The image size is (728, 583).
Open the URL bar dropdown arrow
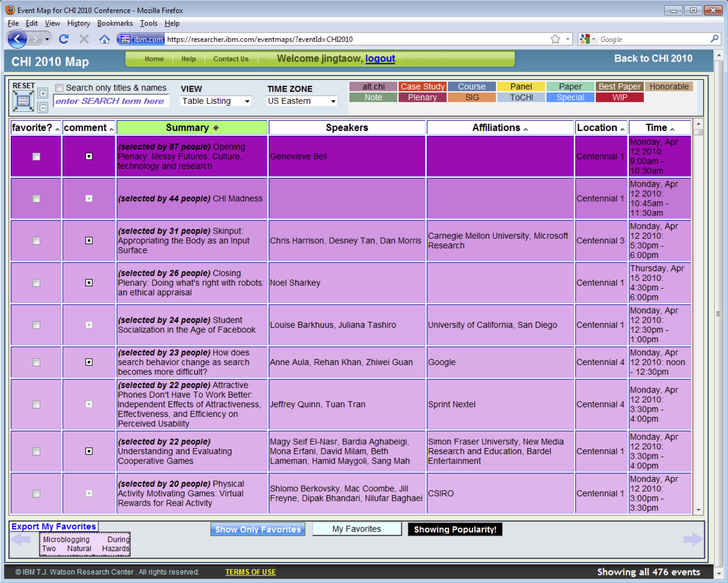pyautogui.click(x=568, y=39)
